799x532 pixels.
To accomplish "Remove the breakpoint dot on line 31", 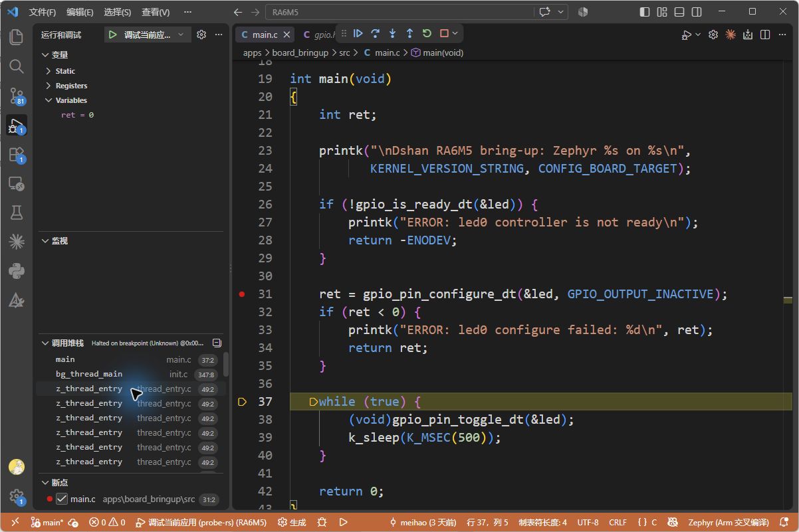I will coord(242,294).
